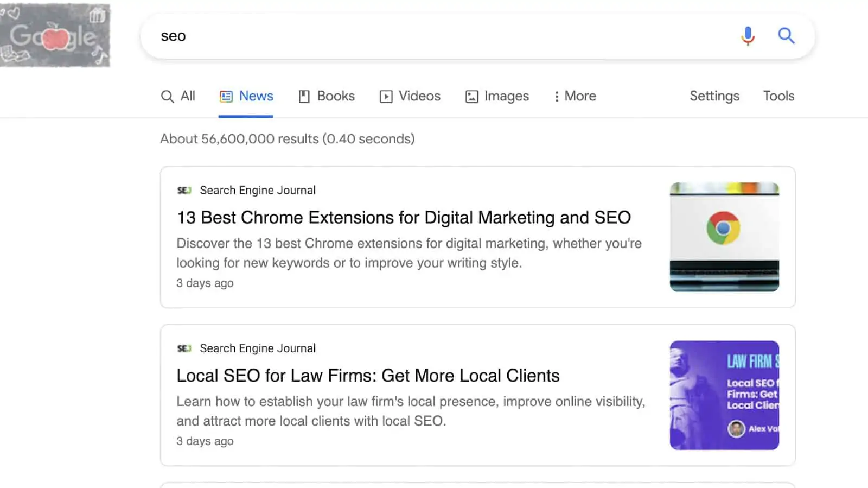Click into the search box containing seo

coord(434,36)
